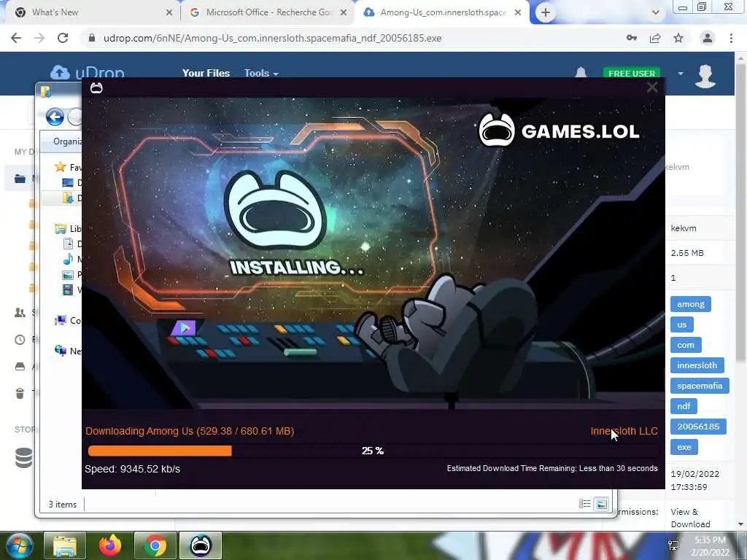This screenshot has width=747, height=560.
Task: Reload the uDrop page
Action: point(63,38)
